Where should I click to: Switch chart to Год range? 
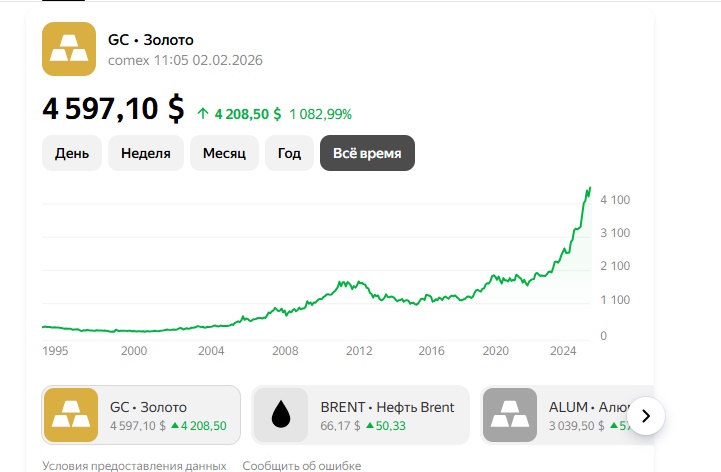289,153
